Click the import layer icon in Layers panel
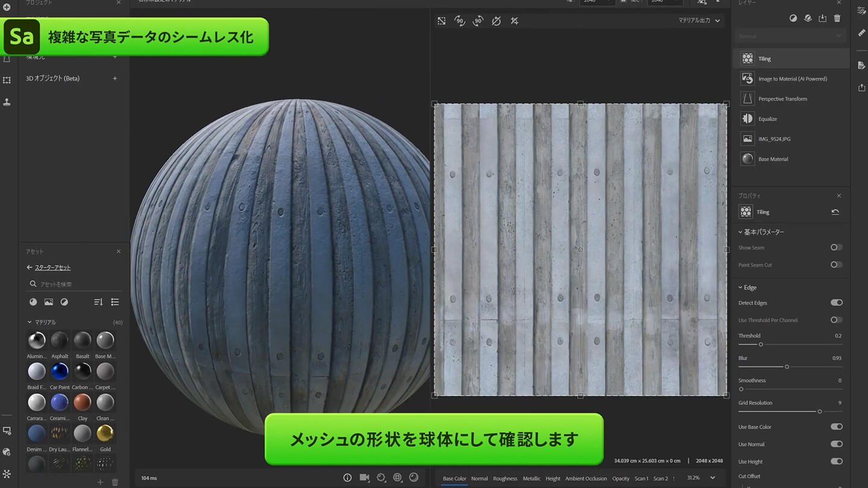 point(823,19)
